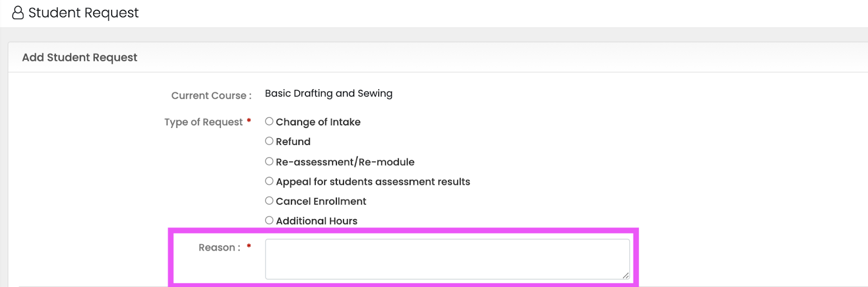Click the red asterisk beside Type of Request
Viewport: 868px width, 287px height.
tap(249, 120)
